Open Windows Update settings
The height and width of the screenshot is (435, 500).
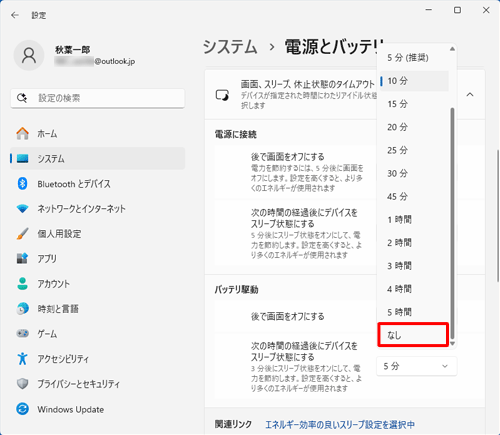[97, 409]
